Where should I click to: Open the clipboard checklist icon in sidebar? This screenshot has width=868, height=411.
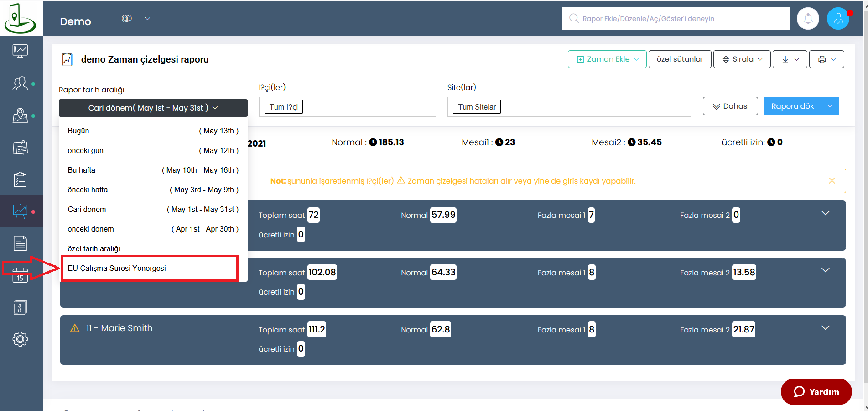pyautogui.click(x=20, y=179)
